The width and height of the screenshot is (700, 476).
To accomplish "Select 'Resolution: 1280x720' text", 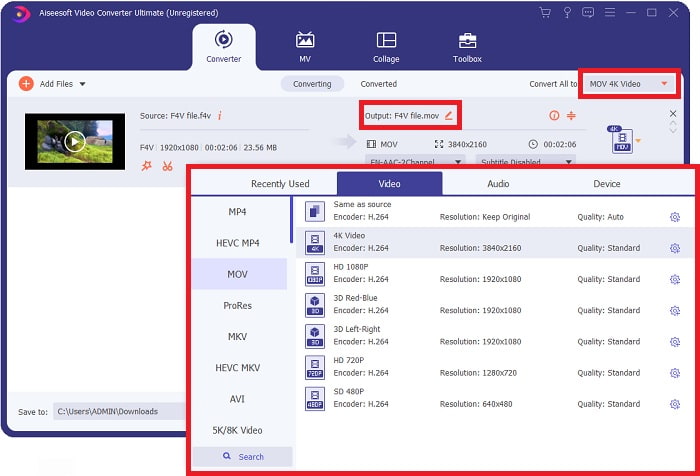I will pyautogui.click(x=478, y=373).
